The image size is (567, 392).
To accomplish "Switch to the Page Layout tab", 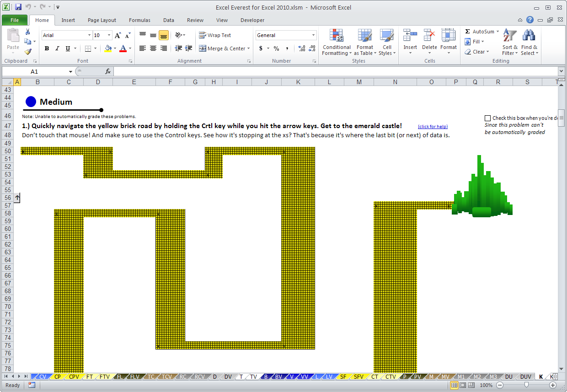I will coord(102,20).
